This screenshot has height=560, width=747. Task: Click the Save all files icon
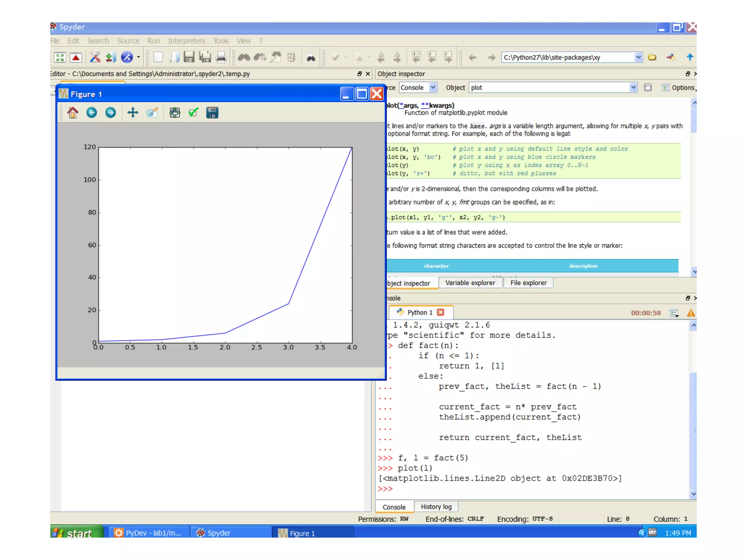[205, 57]
